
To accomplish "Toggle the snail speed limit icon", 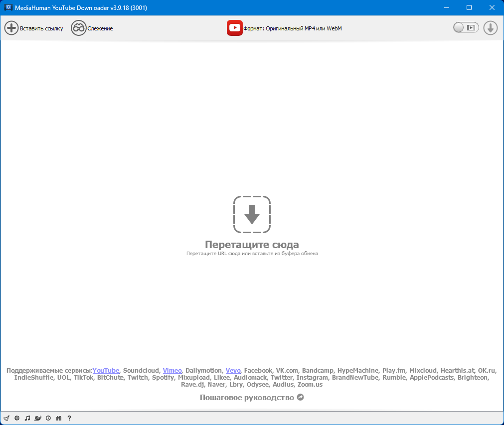I will [x=38, y=418].
